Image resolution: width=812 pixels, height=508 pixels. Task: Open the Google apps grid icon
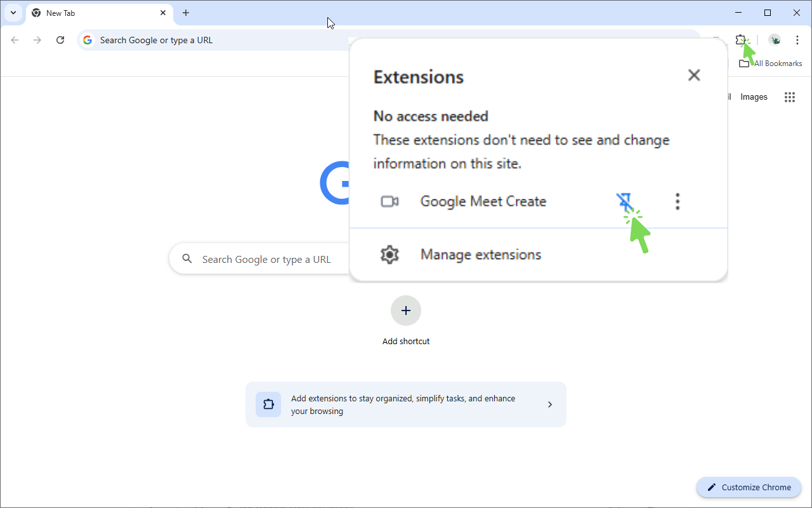789,97
